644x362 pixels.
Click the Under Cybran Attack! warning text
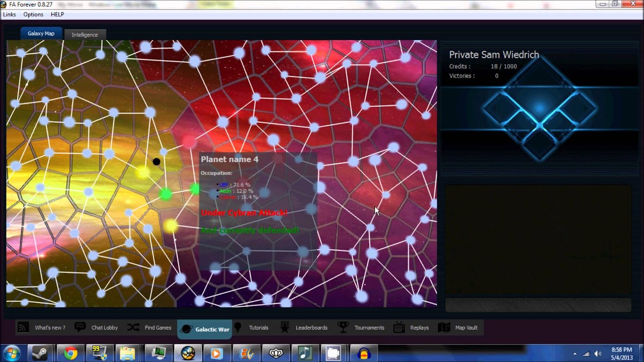244,213
